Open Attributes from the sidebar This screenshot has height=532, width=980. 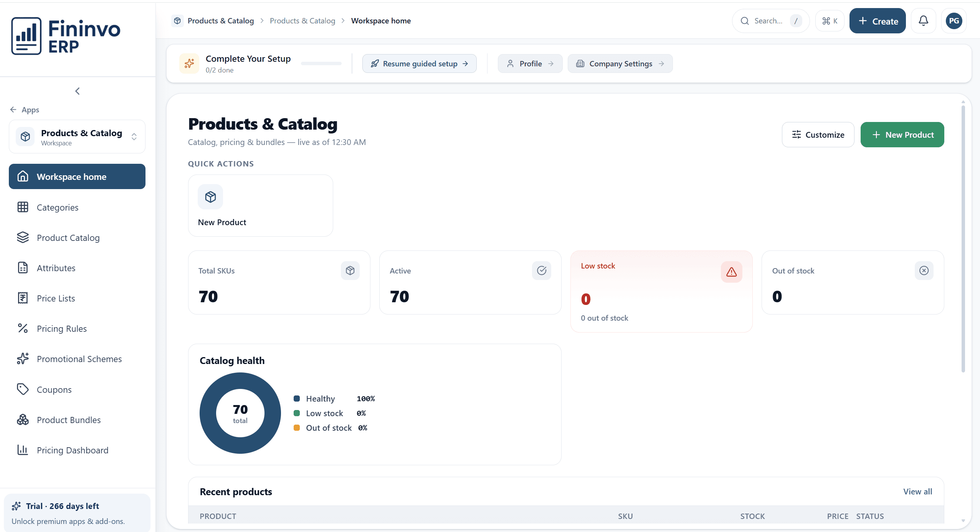click(77, 268)
